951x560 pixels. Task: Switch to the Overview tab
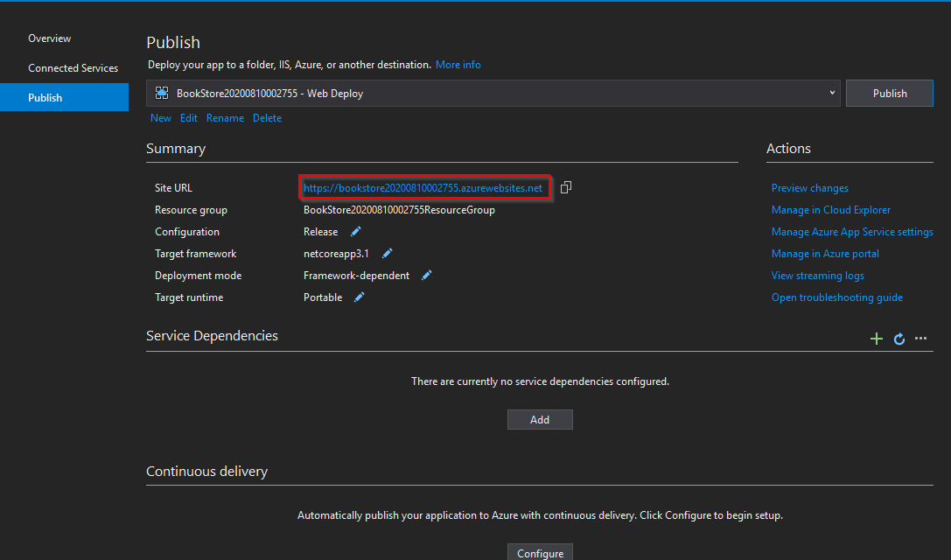(x=50, y=38)
